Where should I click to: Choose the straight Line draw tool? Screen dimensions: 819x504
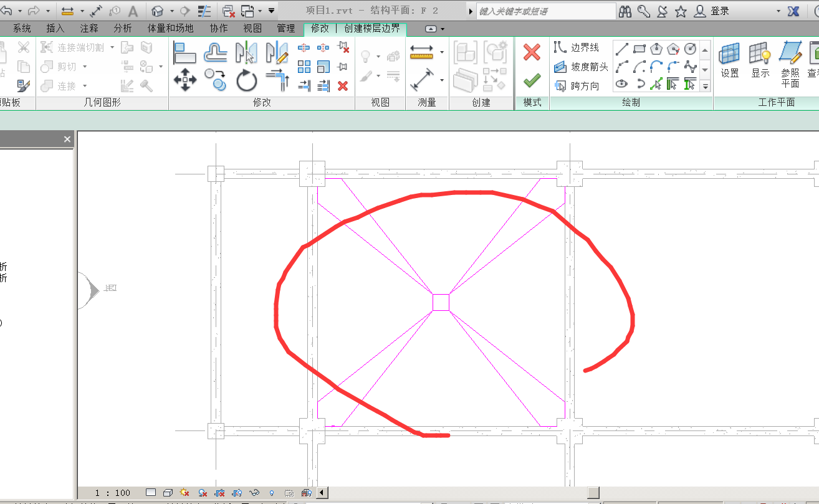621,49
